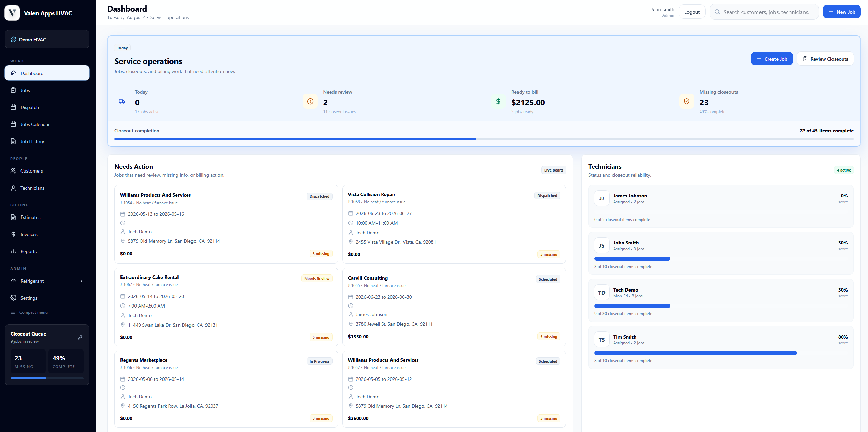Click the Estimates document icon

[13, 217]
